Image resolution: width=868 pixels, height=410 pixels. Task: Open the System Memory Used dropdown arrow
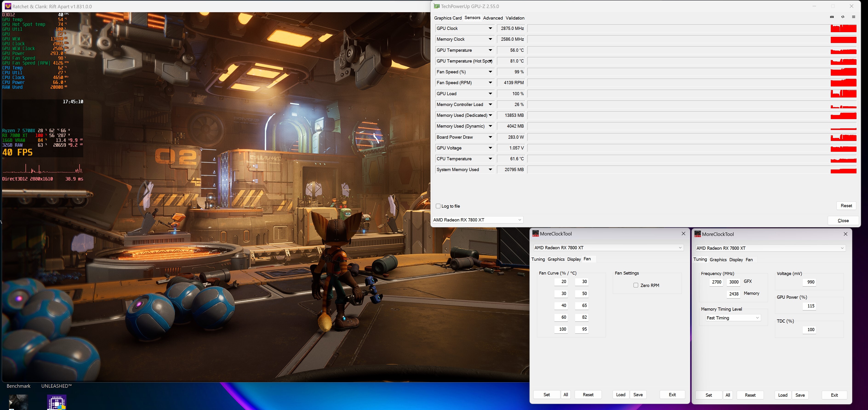(x=490, y=170)
